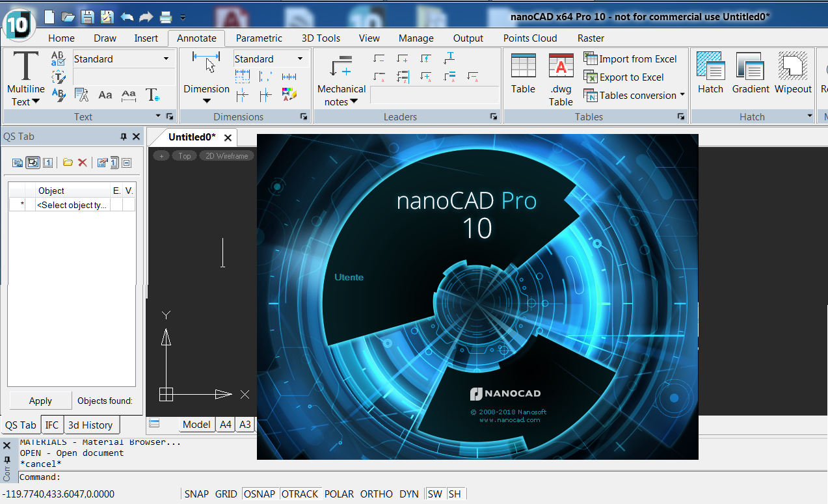Click Export to Excel
Viewport: 828px width, 504px height.
(624, 77)
